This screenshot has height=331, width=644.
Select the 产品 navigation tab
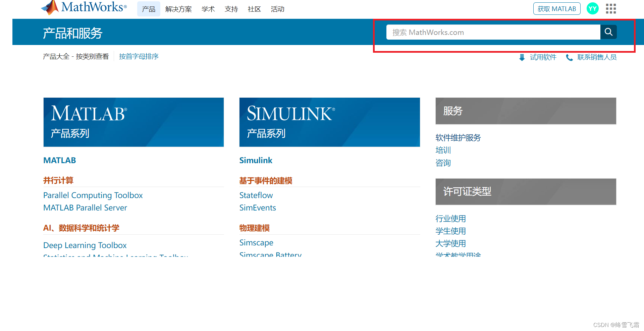pyautogui.click(x=149, y=9)
